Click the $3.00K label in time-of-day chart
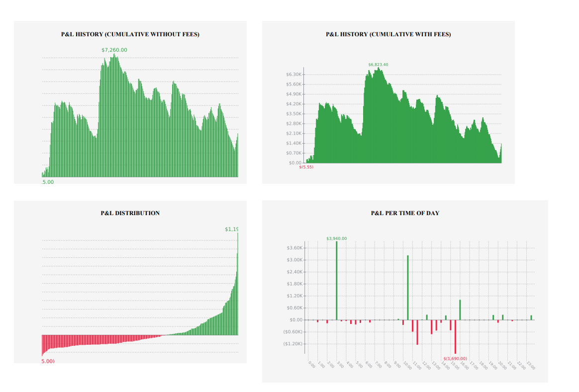 [294, 260]
